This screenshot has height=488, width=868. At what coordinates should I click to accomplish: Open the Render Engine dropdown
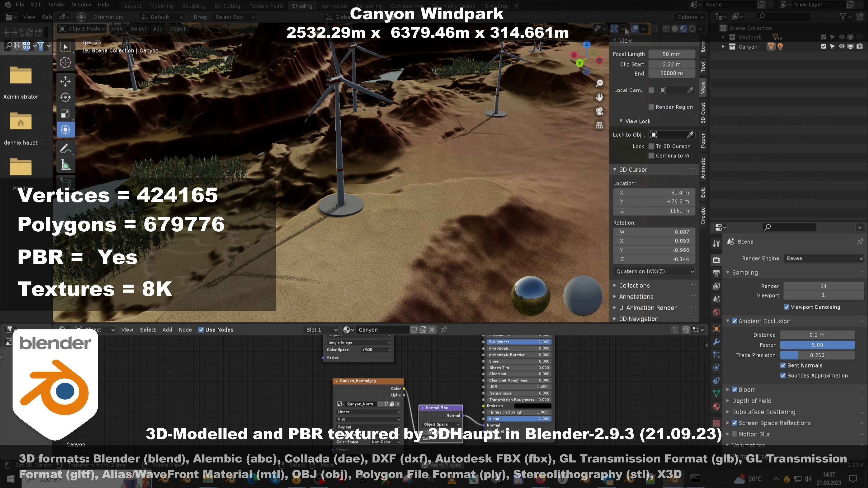pyautogui.click(x=823, y=258)
